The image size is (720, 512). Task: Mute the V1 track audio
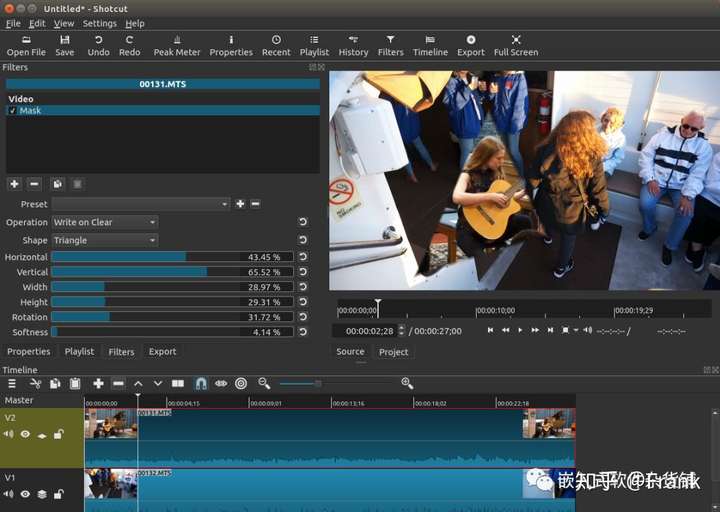pos(9,494)
